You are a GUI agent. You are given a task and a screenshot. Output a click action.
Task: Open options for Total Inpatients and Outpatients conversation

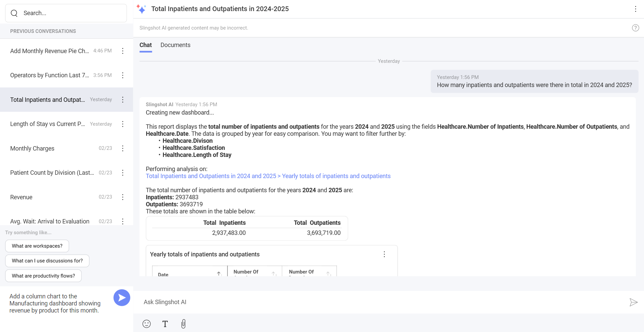click(123, 100)
